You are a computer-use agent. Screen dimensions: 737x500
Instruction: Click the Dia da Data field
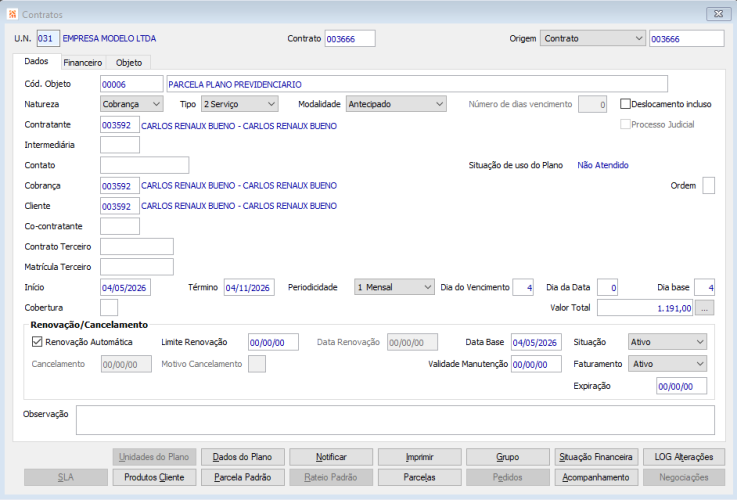coord(607,287)
